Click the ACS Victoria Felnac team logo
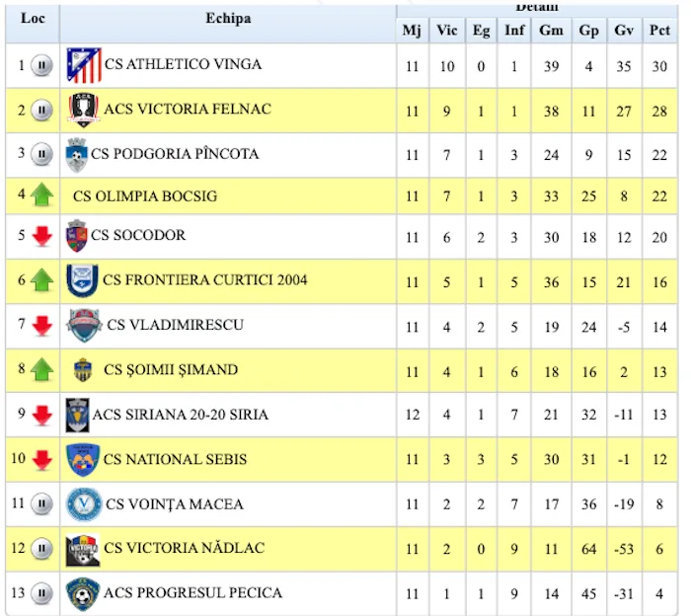This screenshot has width=691, height=616. point(84,110)
